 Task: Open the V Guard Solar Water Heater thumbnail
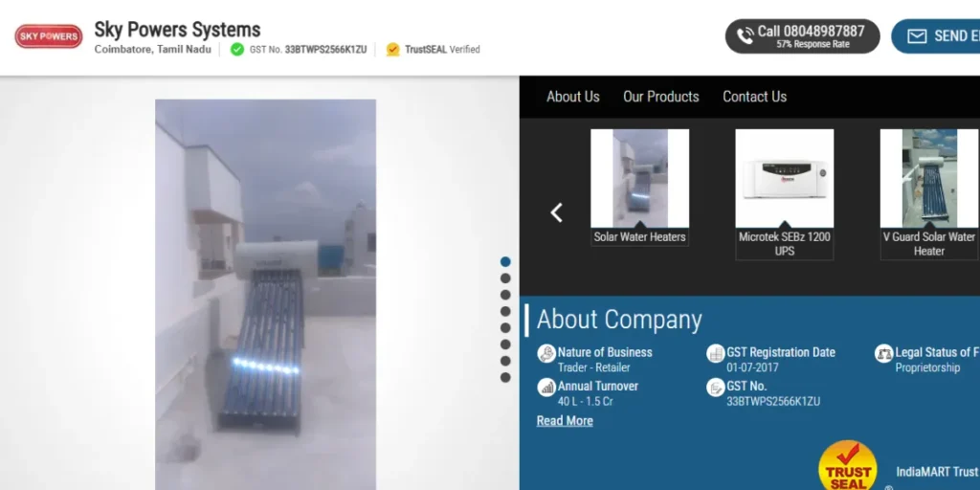pos(928,179)
